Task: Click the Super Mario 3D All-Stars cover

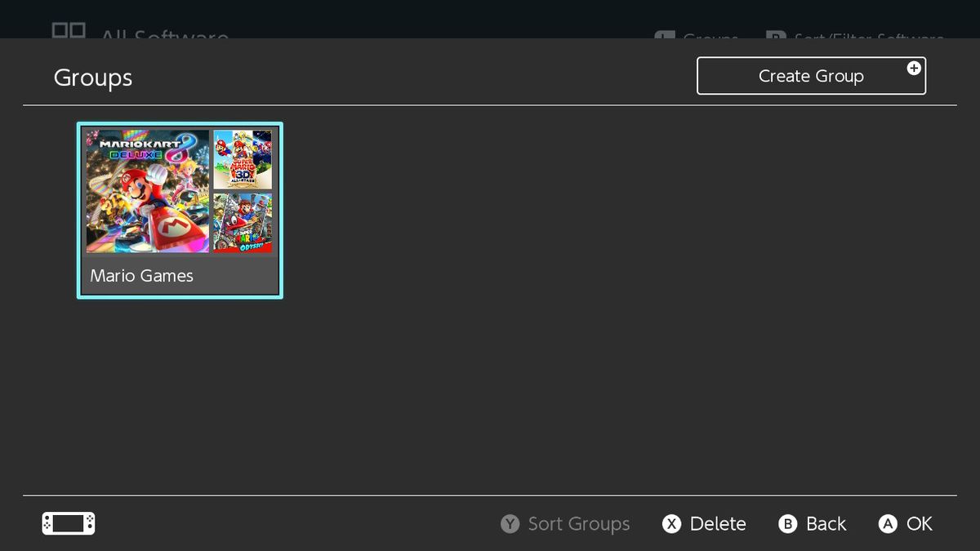Action: pos(243,158)
